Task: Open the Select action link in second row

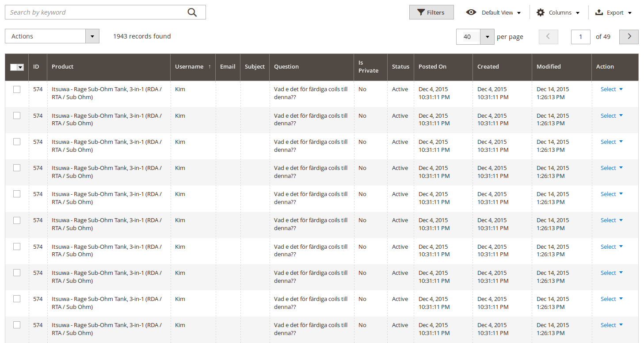Action: (611, 116)
